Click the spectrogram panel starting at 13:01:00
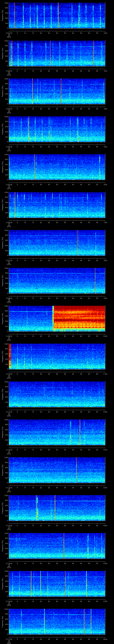 (x=57, y=16)
